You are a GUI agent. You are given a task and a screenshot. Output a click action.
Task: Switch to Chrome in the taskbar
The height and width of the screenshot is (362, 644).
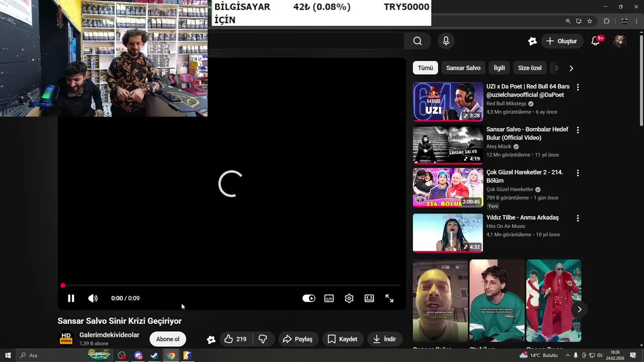pyautogui.click(x=171, y=355)
